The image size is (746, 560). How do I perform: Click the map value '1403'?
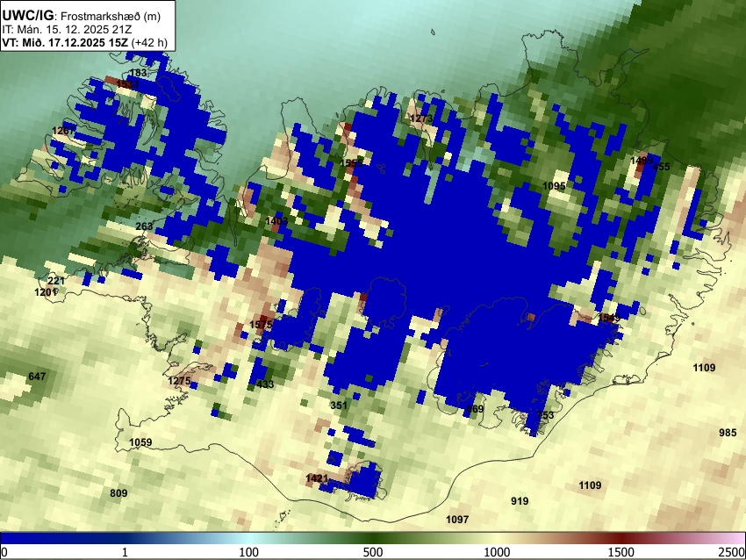tap(276, 221)
